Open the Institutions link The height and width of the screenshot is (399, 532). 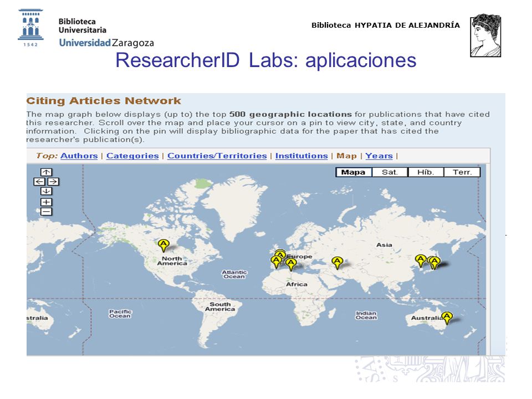(x=301, y=156)
